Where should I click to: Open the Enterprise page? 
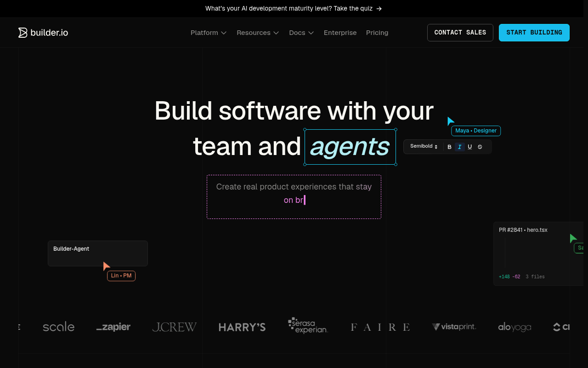(340, 33)
